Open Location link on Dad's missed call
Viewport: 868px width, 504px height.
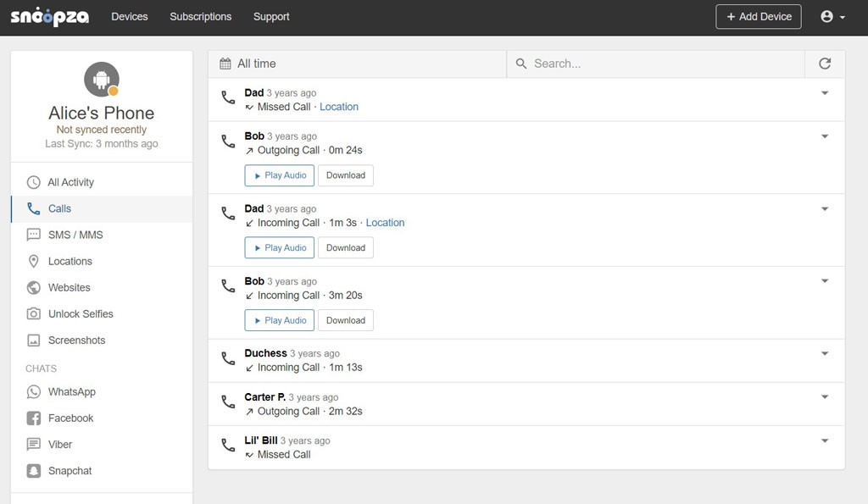pos(339,107)
